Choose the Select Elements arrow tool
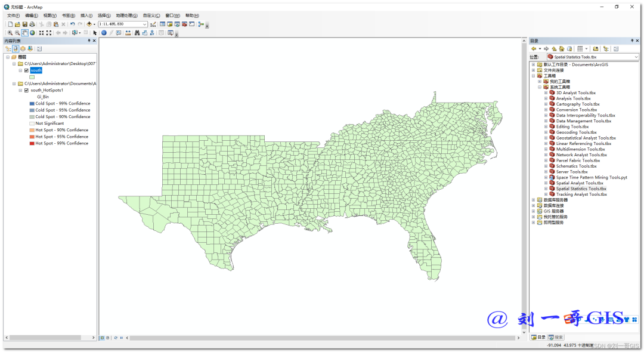644x352 pixels. coord(95,33)
